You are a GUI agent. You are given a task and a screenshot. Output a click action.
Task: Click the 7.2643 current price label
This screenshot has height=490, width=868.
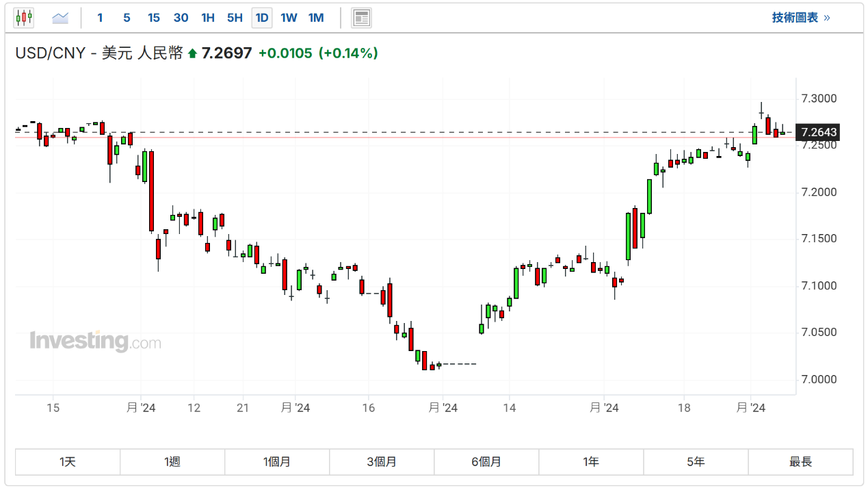coord(819,132)
